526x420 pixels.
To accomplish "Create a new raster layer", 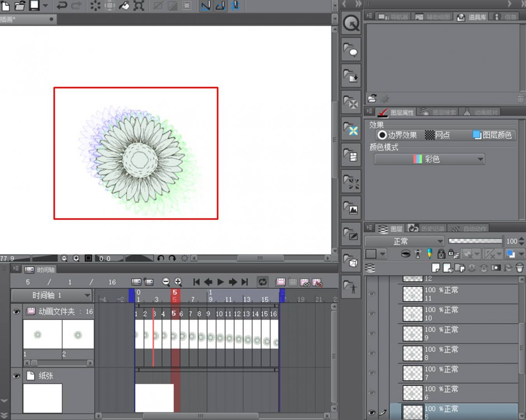I will pyautogui.click(x=436, y=268).
